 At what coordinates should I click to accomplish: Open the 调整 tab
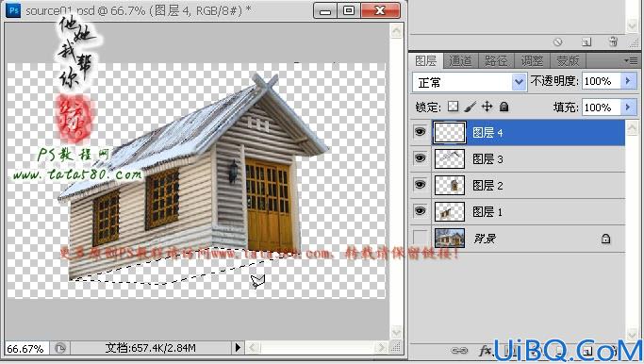pos(532,61)
